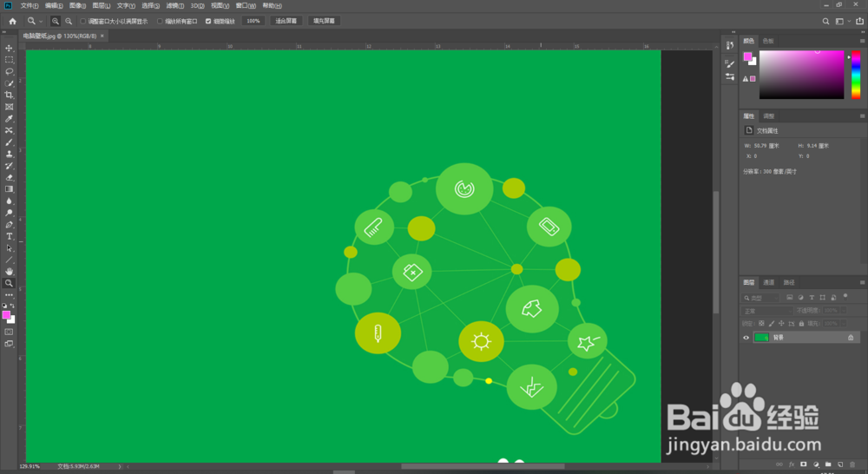Select the Clone Stamp tool
This screenshot has width=868, height=474.
coord(9,154)
